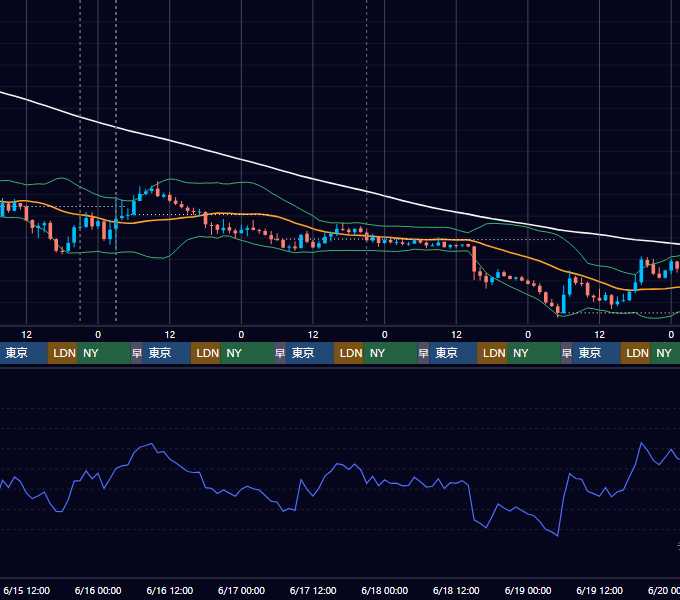Select LDN session block after 6/16 東京
The width and height of the screenshot is (680, 600).
click(x=206, y=353)
